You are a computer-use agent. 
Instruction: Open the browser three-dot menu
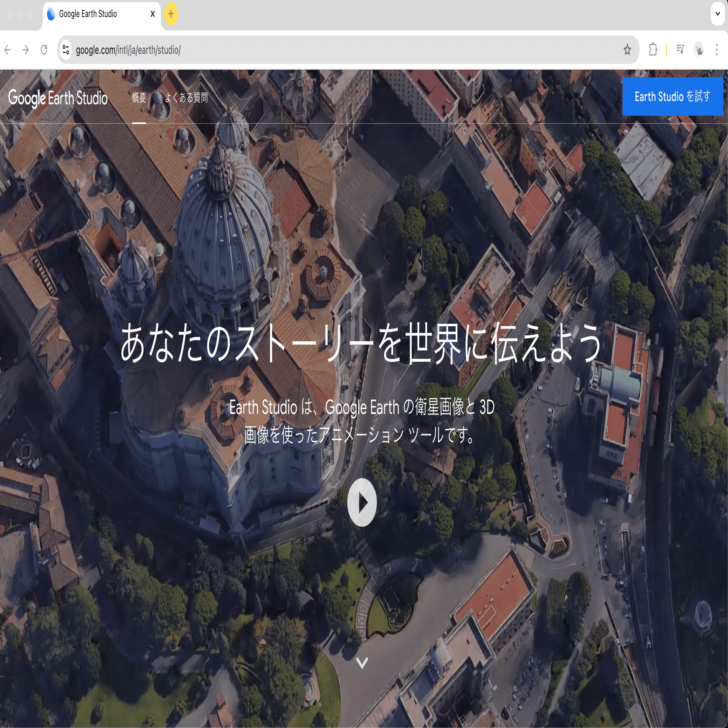point(717,50)
